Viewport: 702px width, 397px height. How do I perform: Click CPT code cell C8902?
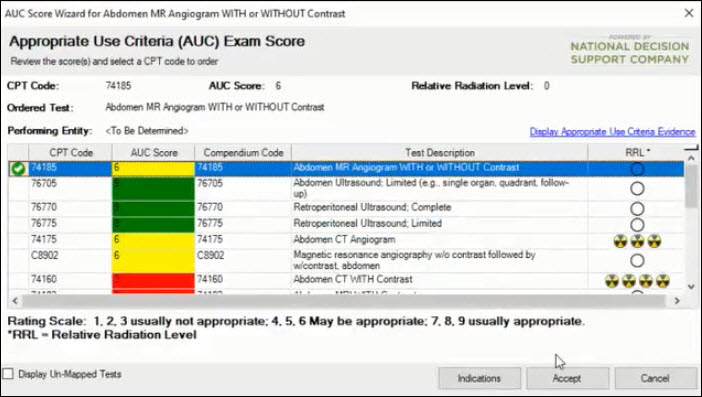tap(70, 260)
